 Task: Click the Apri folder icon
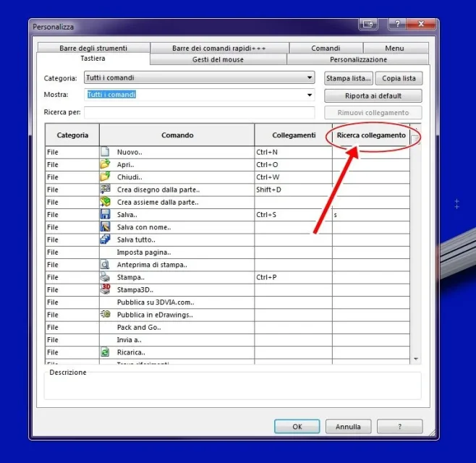[x=105, y=164]
